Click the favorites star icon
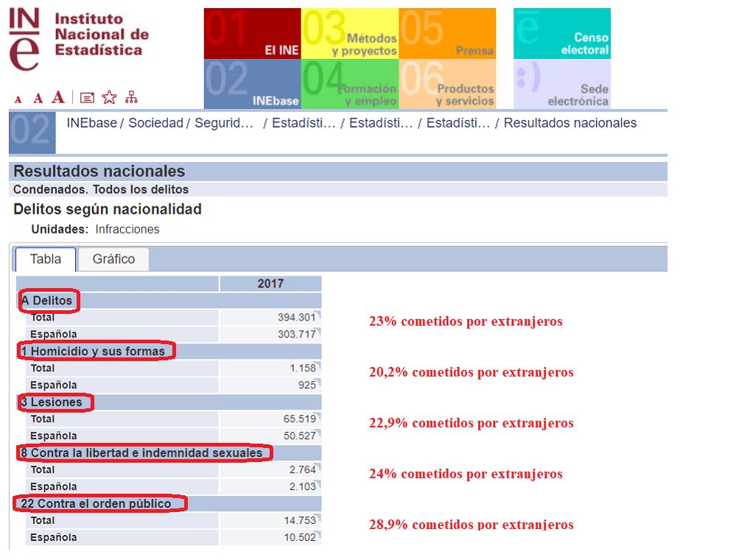The height and width of the screenshot is (560, 736). coord(109,97)
